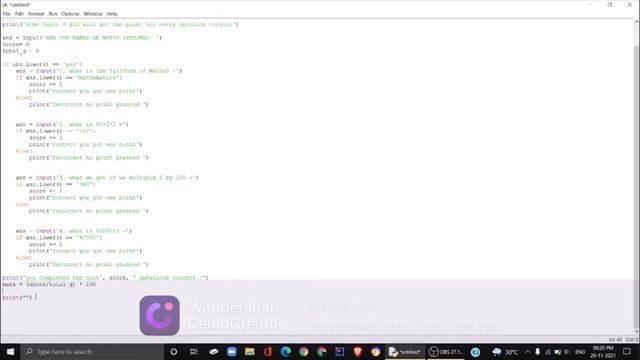Open the Run menu
Image resolution: width=640 pixels, height=360 pixels.
[x=53, y=14]
